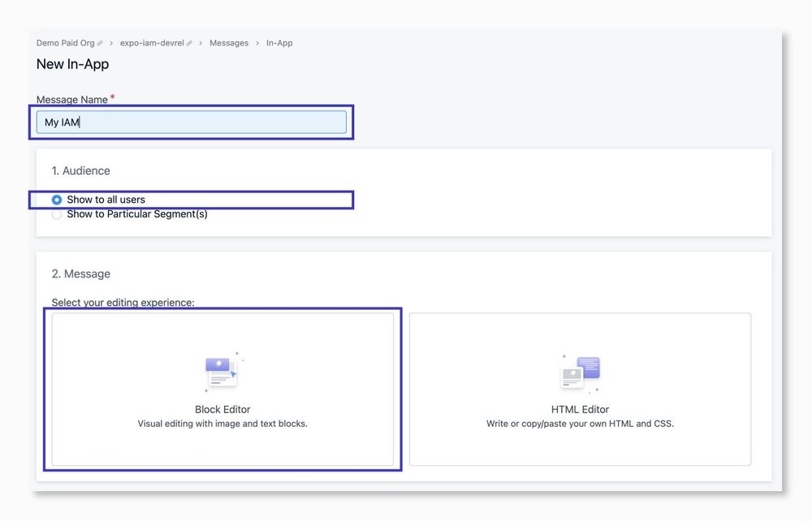Click the "1. Audience" section heading
Screen dimensions: 812x521
[x=80, y=171]
